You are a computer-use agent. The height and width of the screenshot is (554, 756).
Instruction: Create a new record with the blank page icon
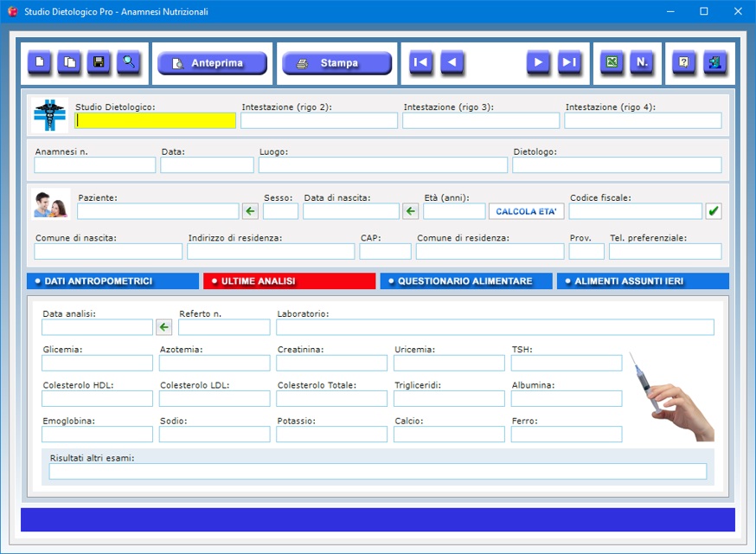40,62
